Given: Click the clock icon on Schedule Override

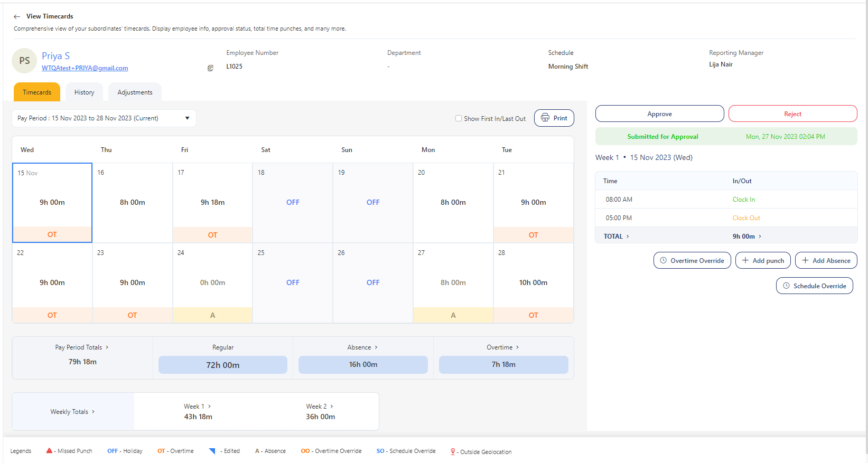Looking at the screenshot, I should pyautogui.click(x=786, y=286).
